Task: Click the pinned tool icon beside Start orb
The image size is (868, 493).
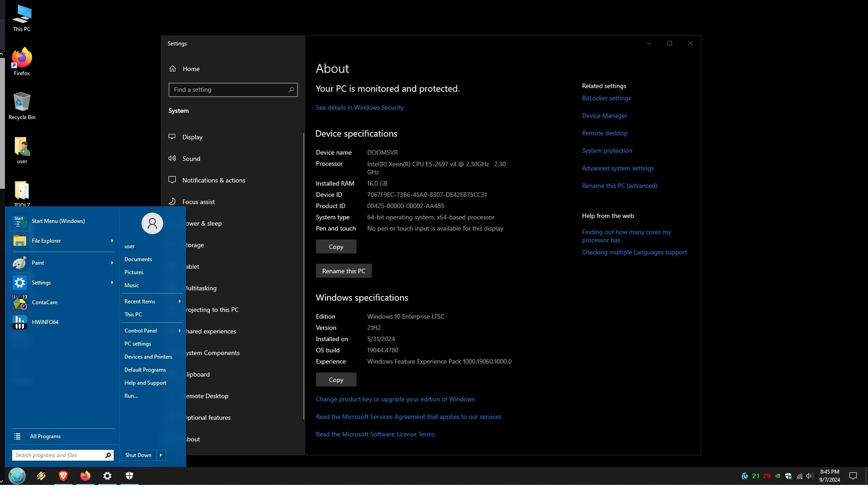Action: pyautogui.click(x=41, y=476)
